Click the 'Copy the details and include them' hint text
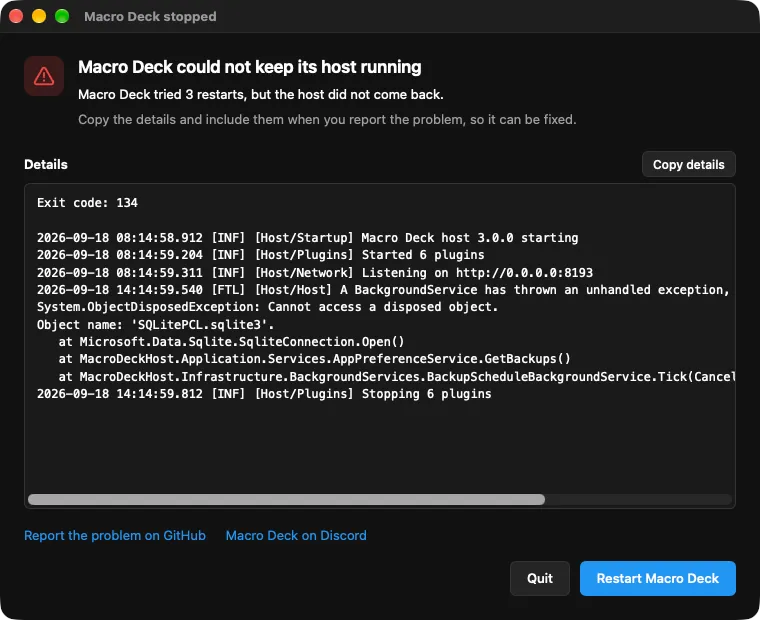760x620 pixels. [327, 119]
